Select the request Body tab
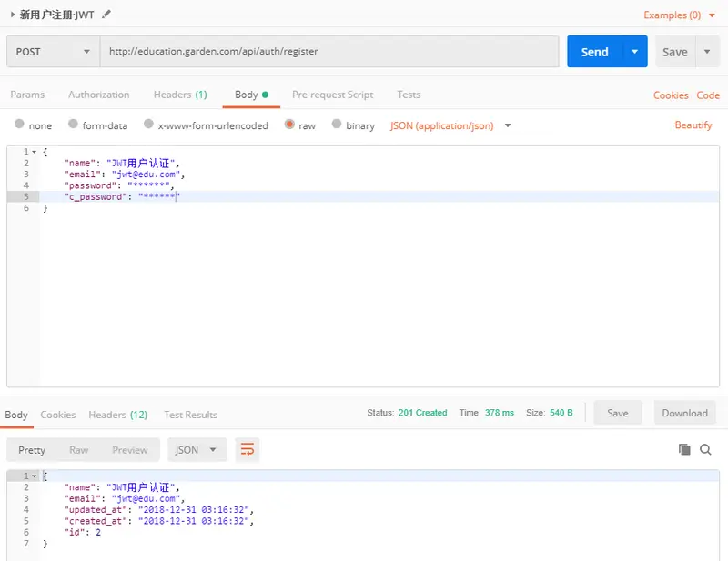This screenshot has height=561, width=728. 251,95
